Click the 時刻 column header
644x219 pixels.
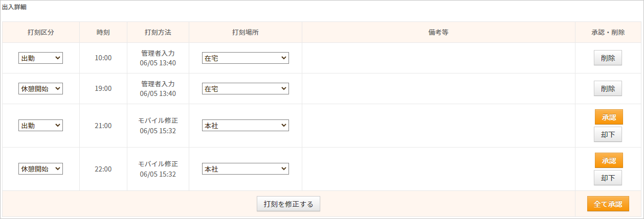103,32
